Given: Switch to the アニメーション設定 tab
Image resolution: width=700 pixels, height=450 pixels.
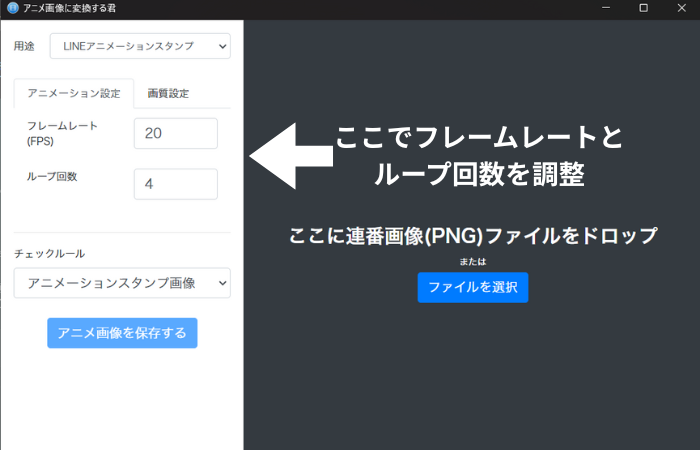Looking at the screenshot, I should point(74,93).
